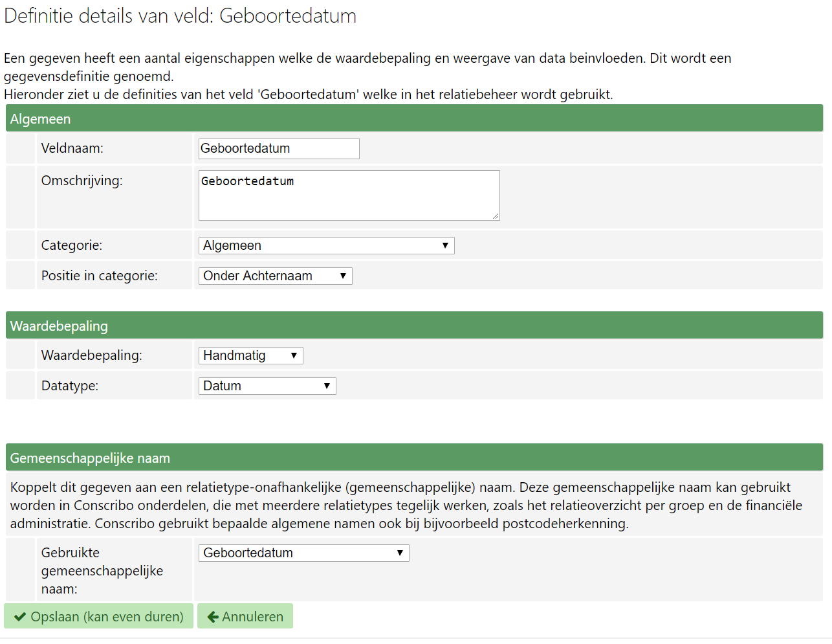Change the Datatype dropdown showing Datum

click(267, 386)
